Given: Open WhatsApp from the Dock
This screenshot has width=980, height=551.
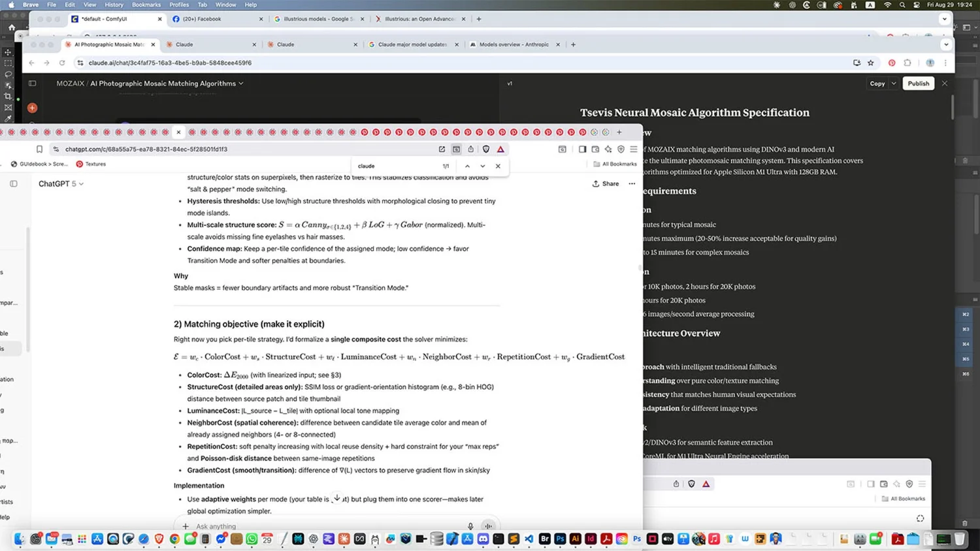Looking at the screenshot, I should [x=252, y=539].
